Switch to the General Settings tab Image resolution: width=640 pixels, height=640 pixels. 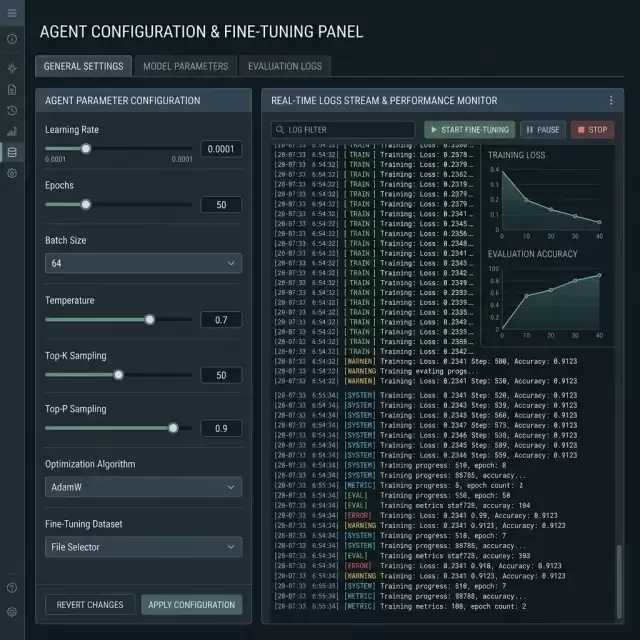83,66
